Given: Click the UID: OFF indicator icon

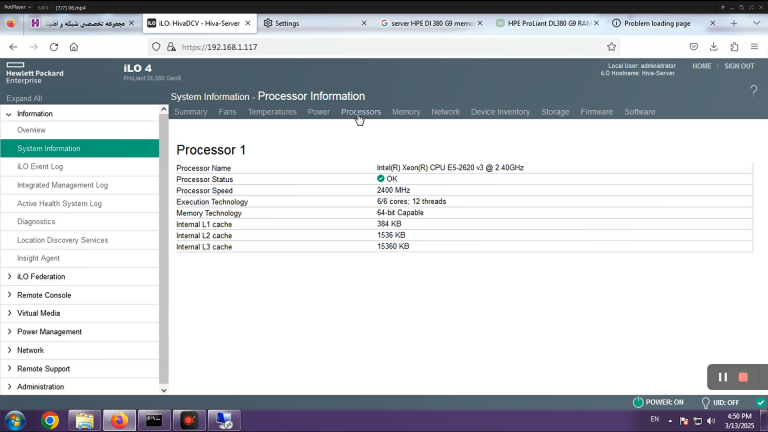Looking at the screenshot, I should [705, 403].
